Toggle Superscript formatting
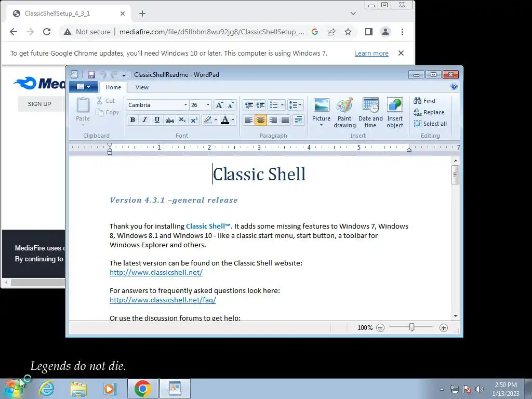Viewport: 532px width, 399px height. point(194,120)
